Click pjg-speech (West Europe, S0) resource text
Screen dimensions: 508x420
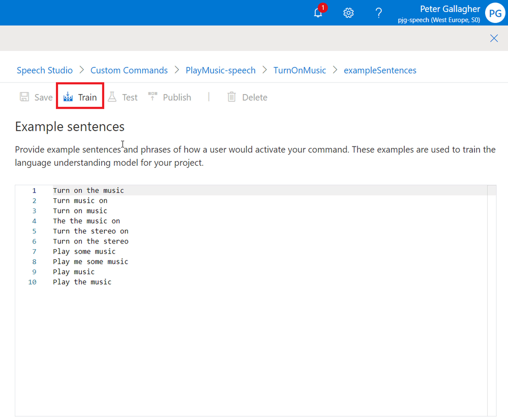pyautogui.click(x=439, y=20)
